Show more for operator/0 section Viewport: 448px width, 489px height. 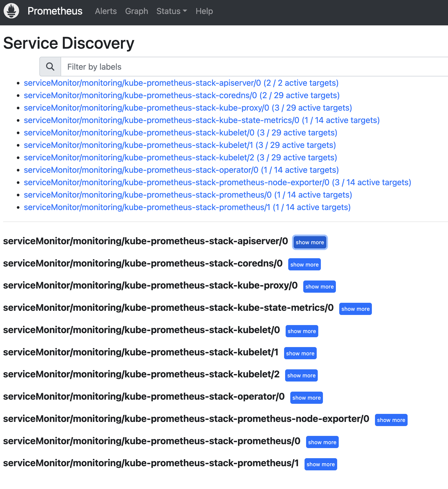(306, 398)
